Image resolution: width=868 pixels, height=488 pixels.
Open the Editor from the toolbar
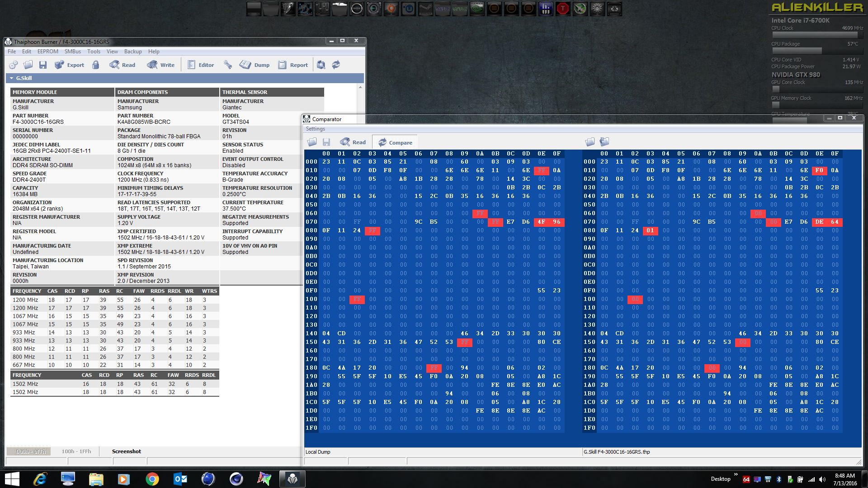[x=201, y=65]
